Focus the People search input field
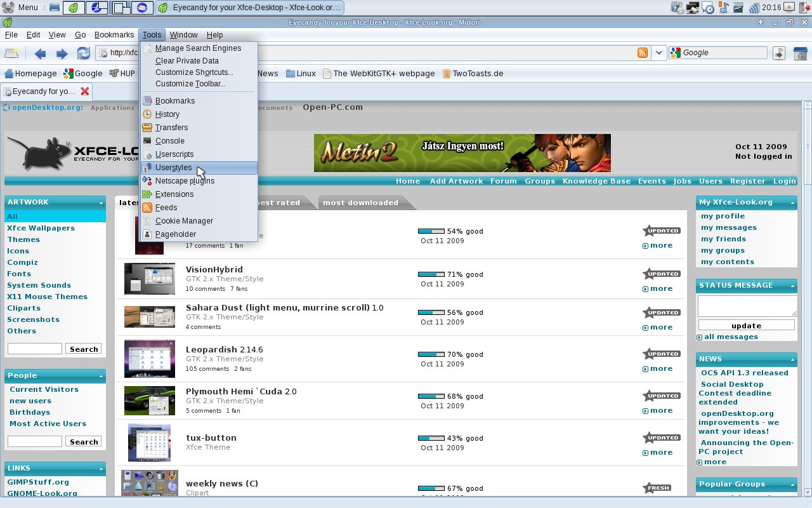Viewport: 812px width, 508px height. click(x=35, y=441)
